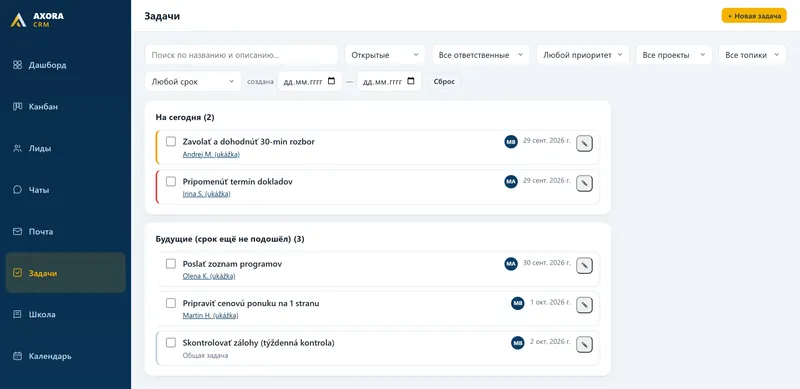Click the Чаты speech bubble icon
This screenshot has height=389, width=800.
click(17, 190)
